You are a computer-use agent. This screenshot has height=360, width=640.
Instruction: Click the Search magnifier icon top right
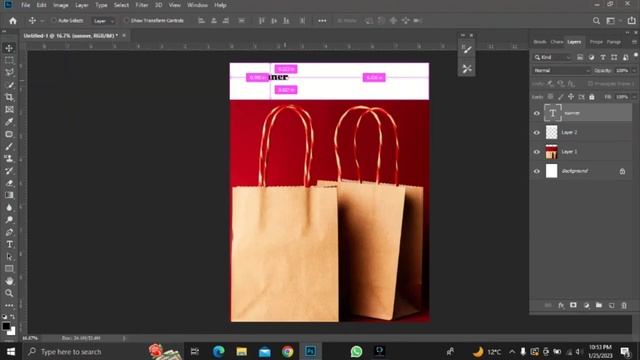coord(596,20)
